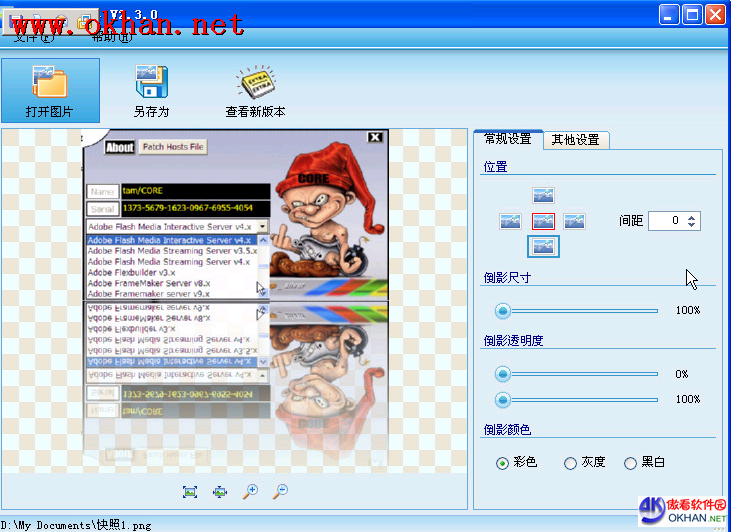Click the 倒影尺寸 slider handle

(503, 311)
